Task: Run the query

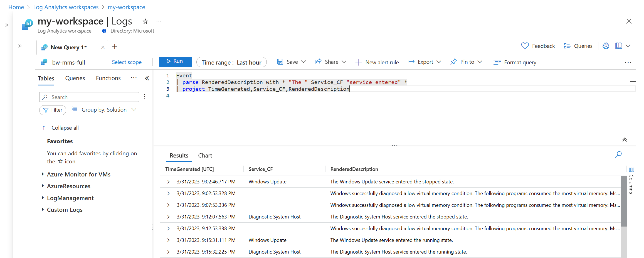Action: coord(175,62)
